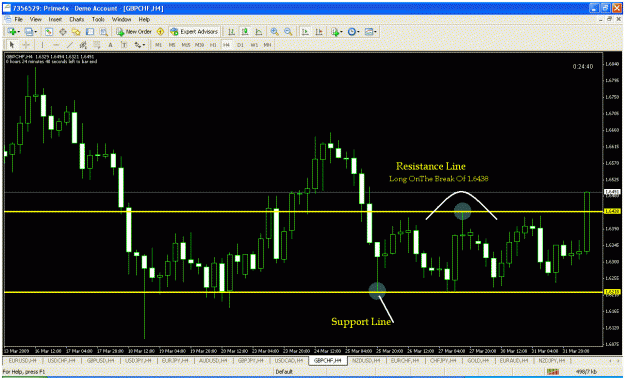Screen dimensions: 625x378
Task: Select the vertical line drawing tool
Action: (x=42, y=45)
